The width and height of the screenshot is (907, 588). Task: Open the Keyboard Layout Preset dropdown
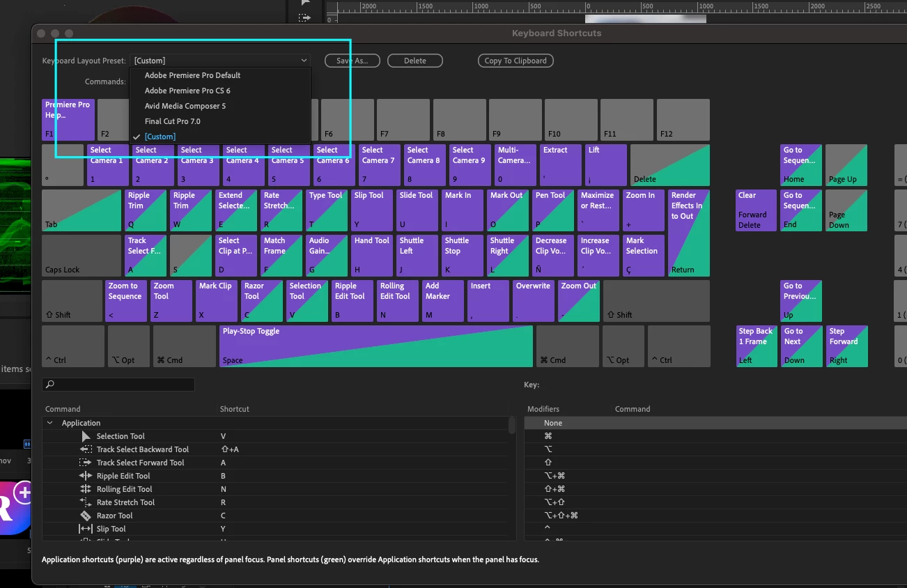point(220,61)
